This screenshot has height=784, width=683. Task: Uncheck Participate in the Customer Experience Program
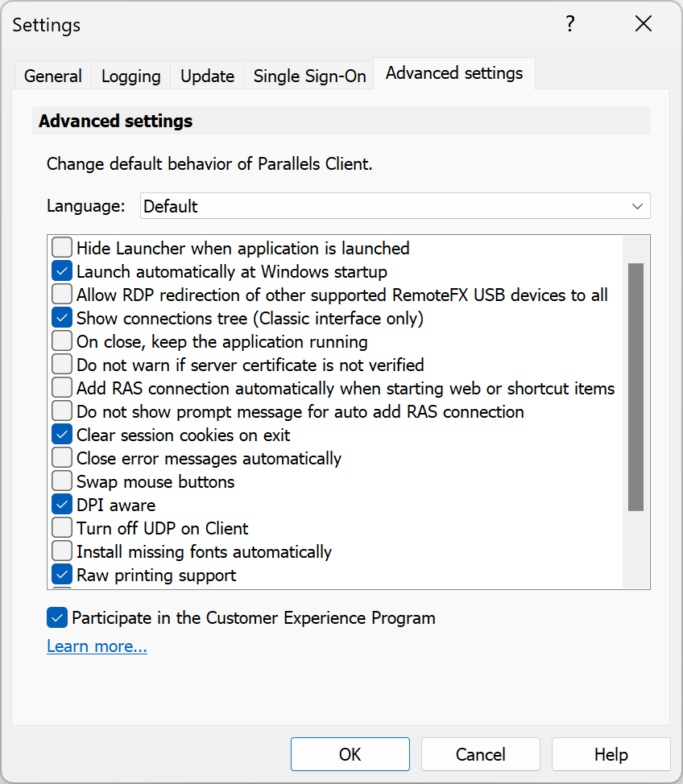click(57, 618)
